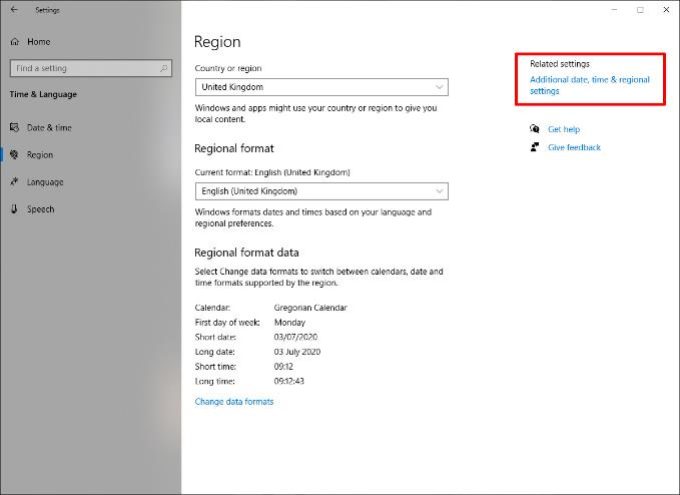Click the Give feedback link
This screenshot has width=680, height=495.
[574, 147]
